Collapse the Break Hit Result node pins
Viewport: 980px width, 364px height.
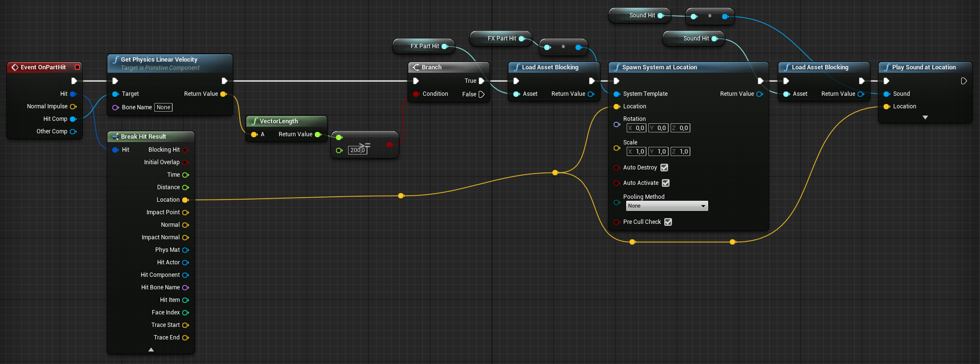pos(151,350)
